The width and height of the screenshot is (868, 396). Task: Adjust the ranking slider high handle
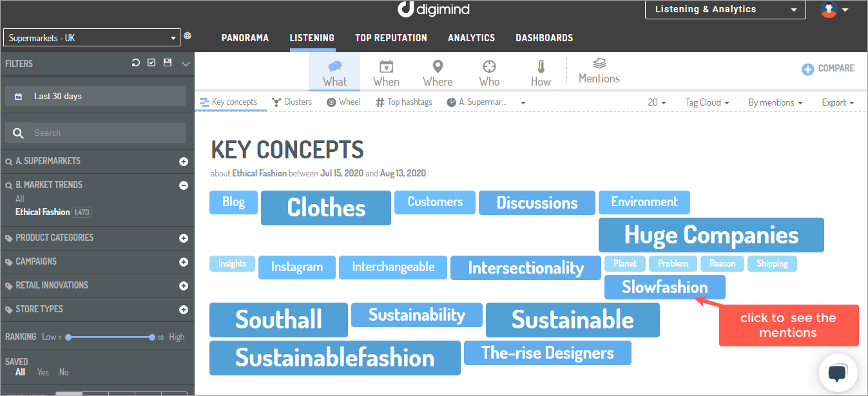coord(152,337)
